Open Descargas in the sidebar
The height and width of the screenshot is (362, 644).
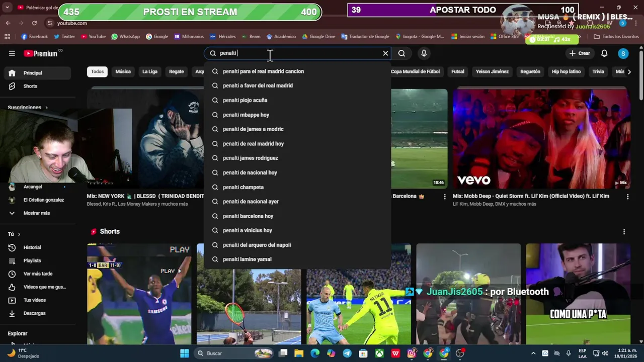coord(38,313)
